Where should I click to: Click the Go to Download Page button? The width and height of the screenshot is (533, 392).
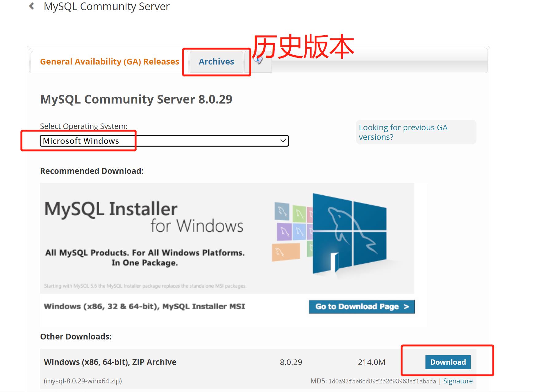click(362, 307)
